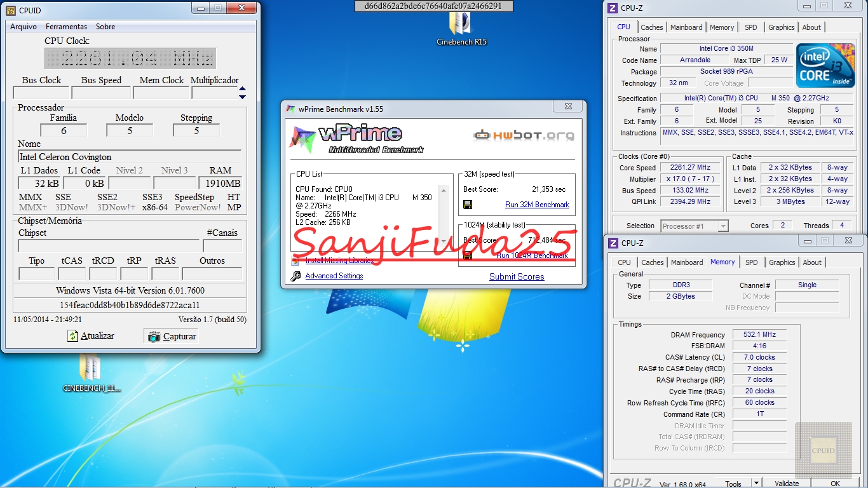Click the Intel Core i3 inside logo
The width and height of the screenshot is (868, 488).
click(825, 65)
